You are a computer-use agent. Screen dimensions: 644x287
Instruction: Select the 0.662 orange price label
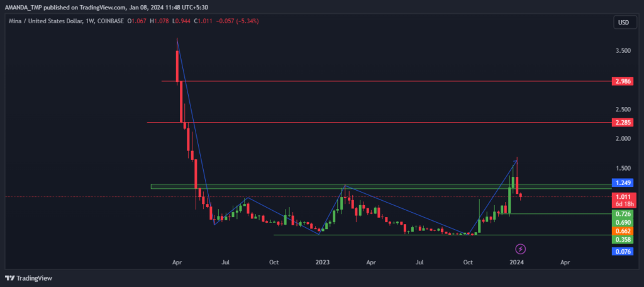[623, 231]
